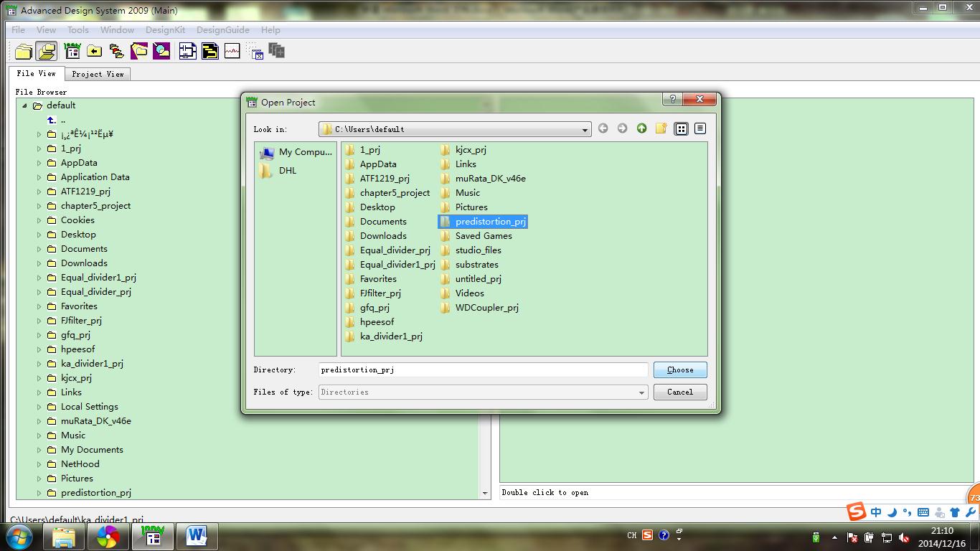980x551 pixels.
Task: Open the DesignGuide menu
Action: click(x=223, y=30)
